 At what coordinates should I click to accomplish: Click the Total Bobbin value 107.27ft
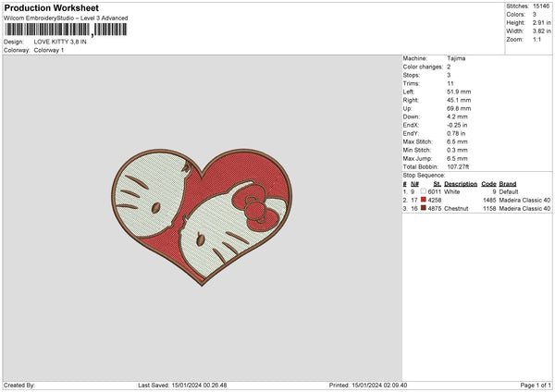(458, 166)
